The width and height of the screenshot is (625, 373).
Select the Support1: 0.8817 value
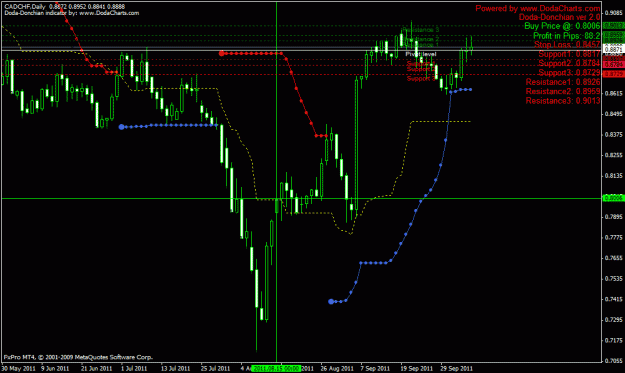click(569, 54)
